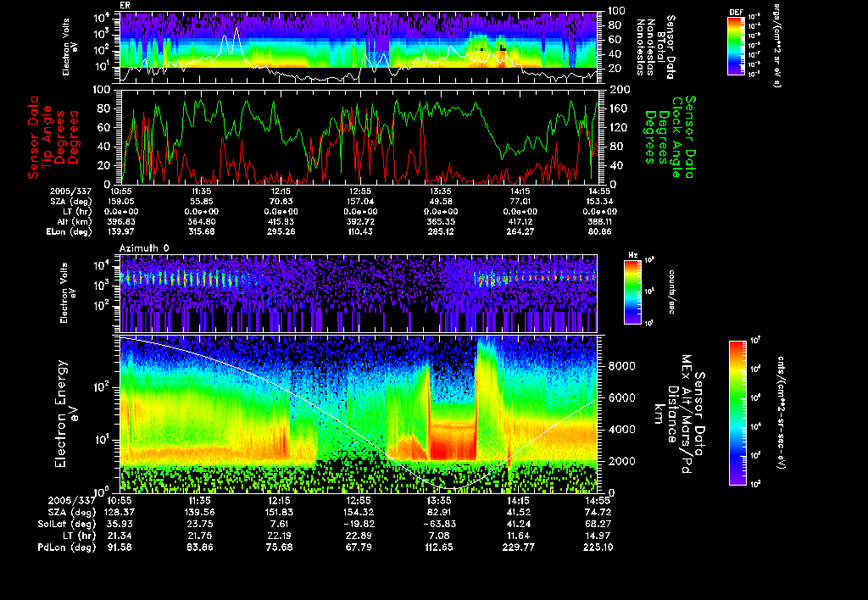Click the ELon value 80.86
Image resolution: width=868 pixels, height=600 pixels.
coord(599,232)
